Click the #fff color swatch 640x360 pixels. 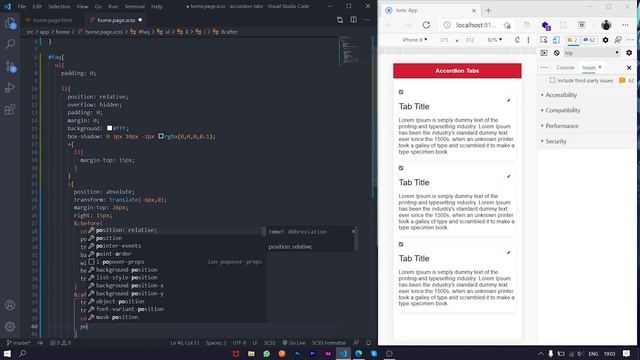click(x=109, y=128)
